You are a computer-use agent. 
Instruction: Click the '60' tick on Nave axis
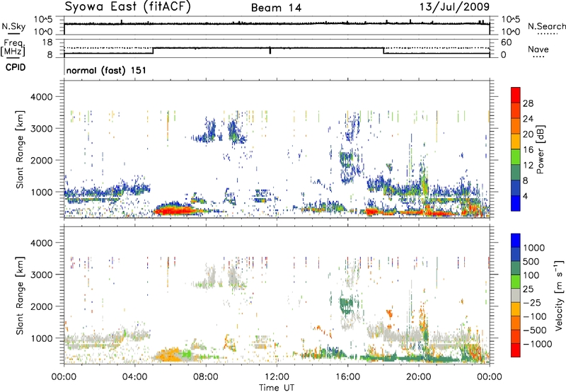pyautogui.click(x=507, y=42)
